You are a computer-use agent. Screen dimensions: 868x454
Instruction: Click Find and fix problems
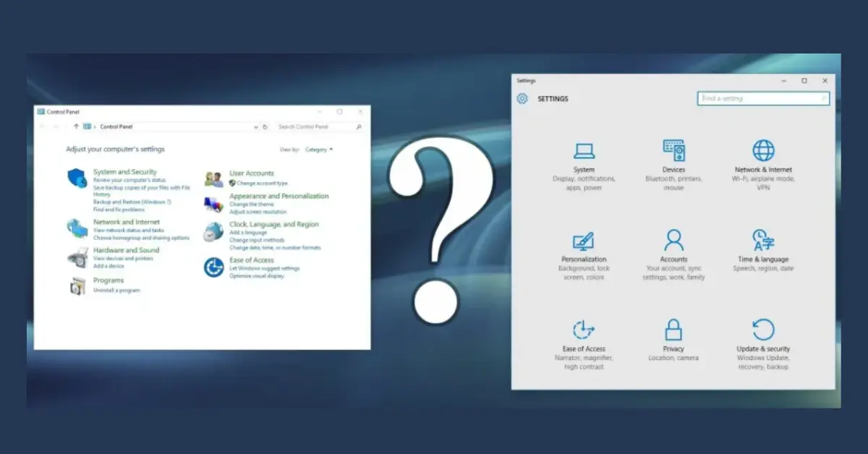click(x=119, y=209)
